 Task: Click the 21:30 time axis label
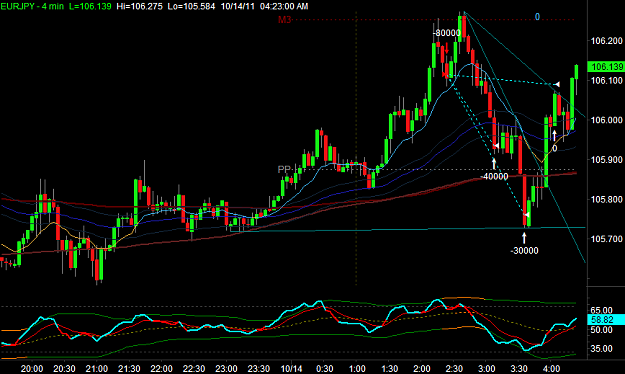(x=129, y=368)
